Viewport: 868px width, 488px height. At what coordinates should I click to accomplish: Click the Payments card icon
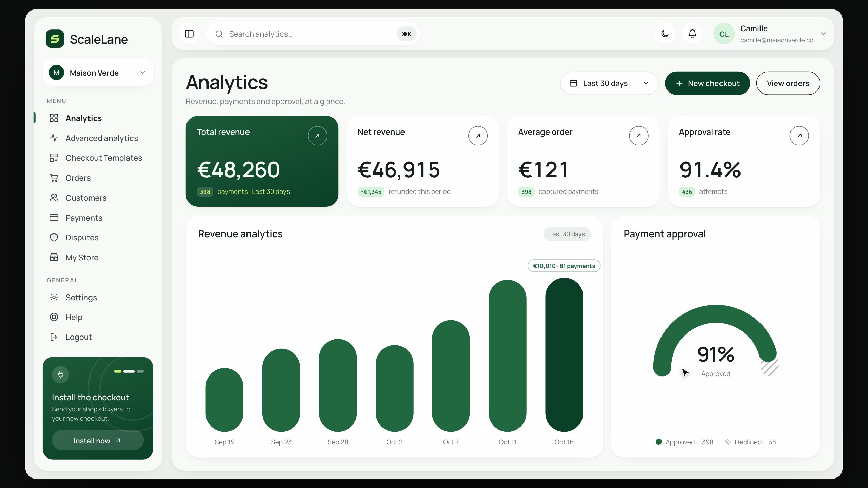point(54,218)
